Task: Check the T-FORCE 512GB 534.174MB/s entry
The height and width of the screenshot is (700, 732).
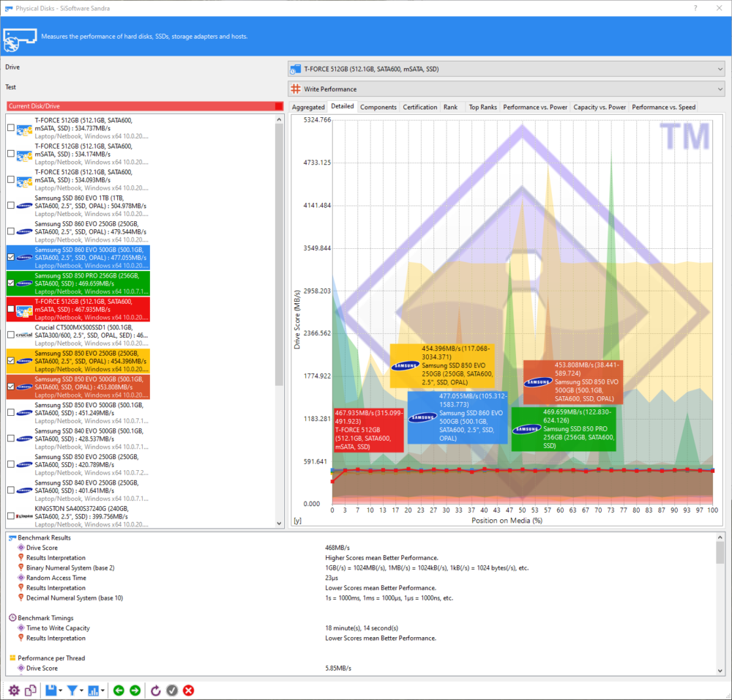Action: pyautogui.click(x=11, y=154)
